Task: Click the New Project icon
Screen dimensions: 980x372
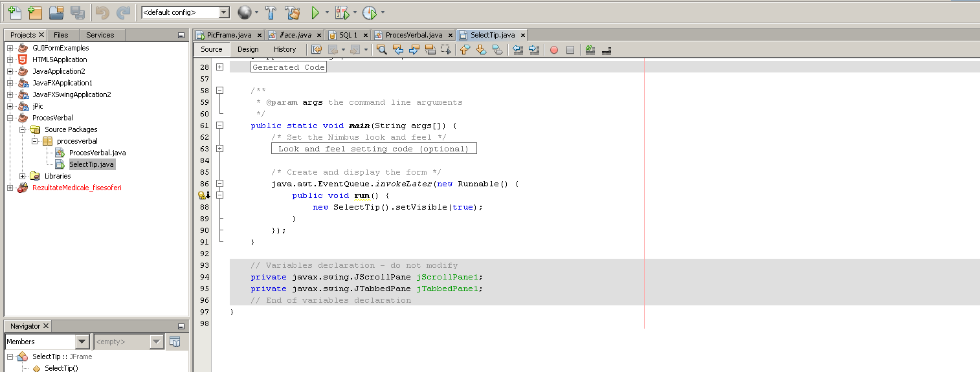Action: pos(35,12)
